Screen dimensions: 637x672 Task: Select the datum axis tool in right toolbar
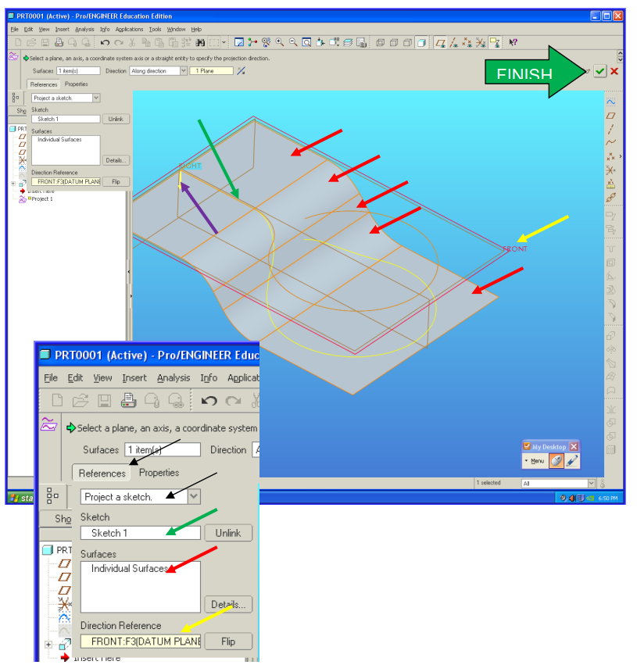tap(611, 129)
